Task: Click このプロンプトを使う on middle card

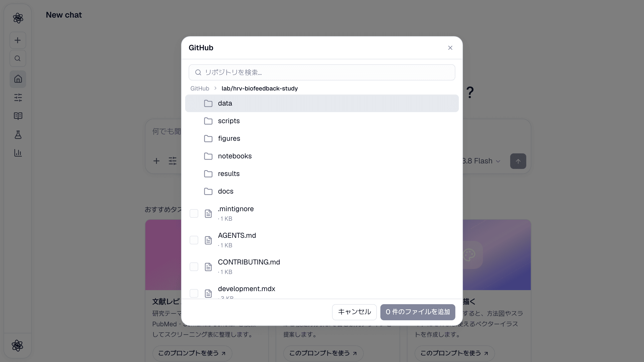Action: (323, 353)
